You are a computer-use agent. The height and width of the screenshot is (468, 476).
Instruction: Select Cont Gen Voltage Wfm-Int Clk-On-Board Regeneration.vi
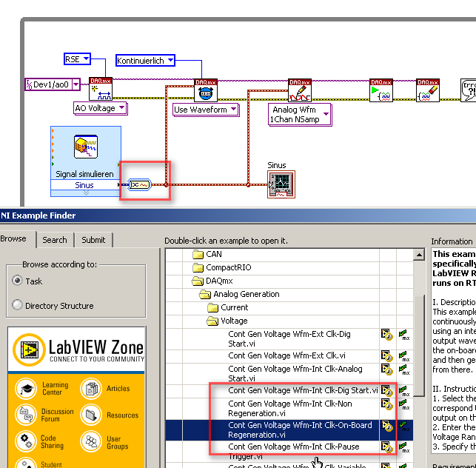click(300, 430)
